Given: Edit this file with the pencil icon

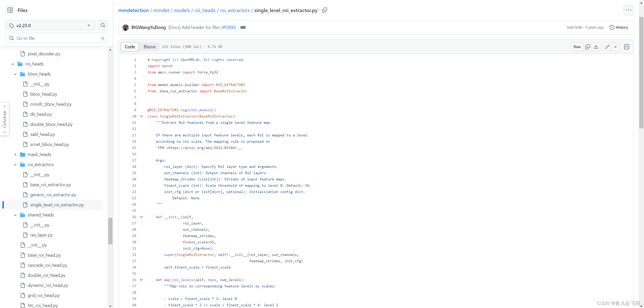Looking at the screenshot, I should (x=607, y=47).
